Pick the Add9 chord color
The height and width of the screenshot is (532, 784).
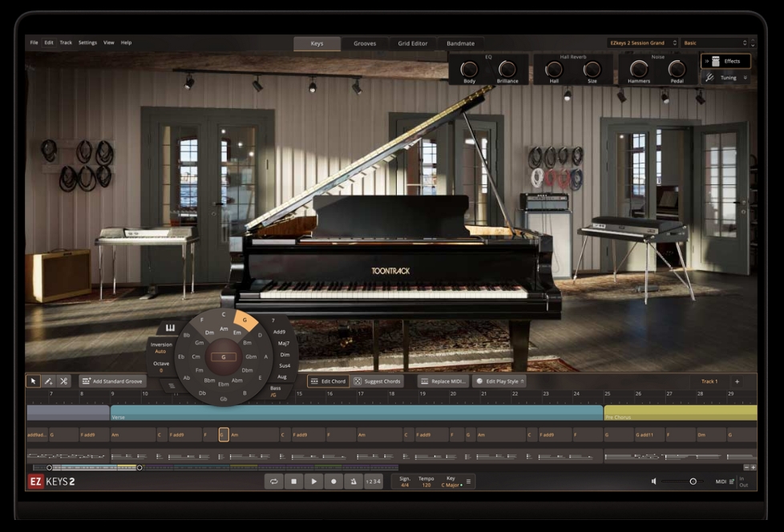coord(279,332)
